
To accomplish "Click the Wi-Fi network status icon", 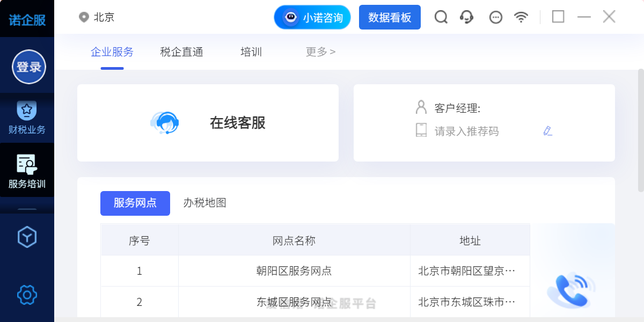I will [x=521, y=17].
